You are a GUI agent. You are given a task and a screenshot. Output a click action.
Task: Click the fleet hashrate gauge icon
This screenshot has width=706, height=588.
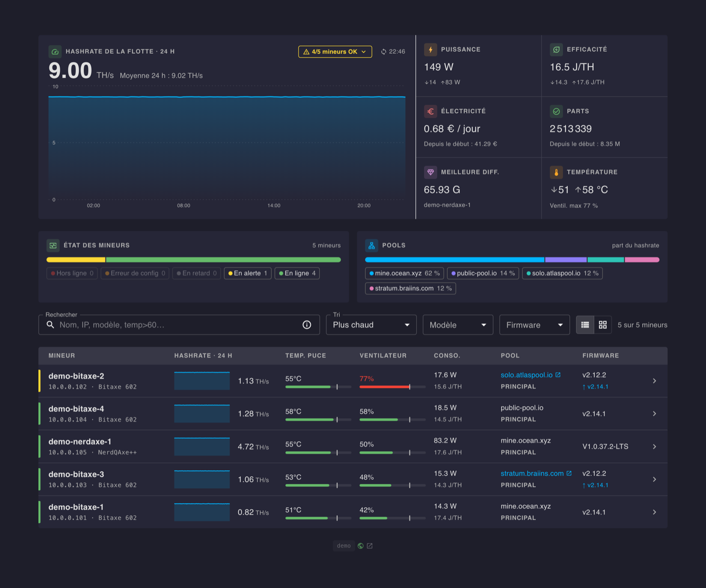(55, 51)
